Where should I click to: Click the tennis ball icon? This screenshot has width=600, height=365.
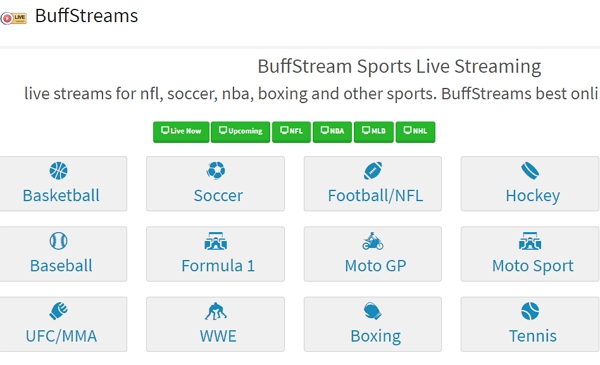pos(530,311)
